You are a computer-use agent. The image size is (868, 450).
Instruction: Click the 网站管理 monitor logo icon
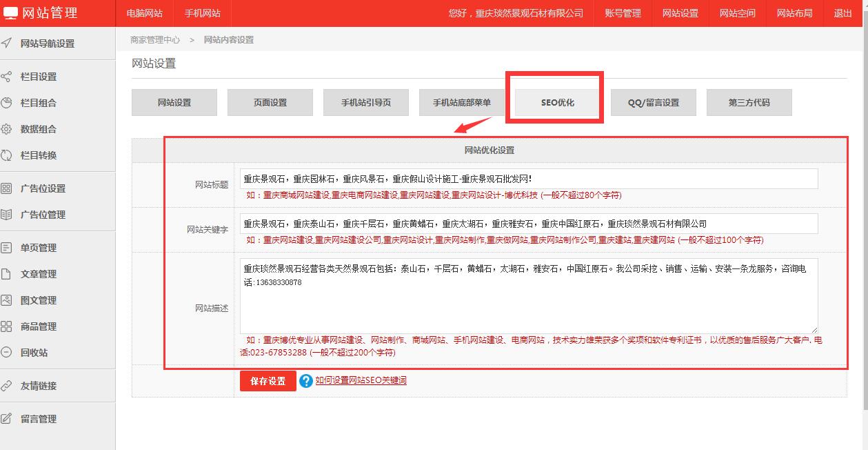[10, 13]
